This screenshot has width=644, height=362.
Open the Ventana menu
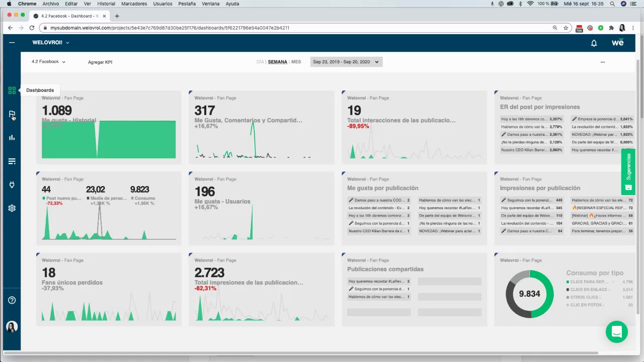211,4
